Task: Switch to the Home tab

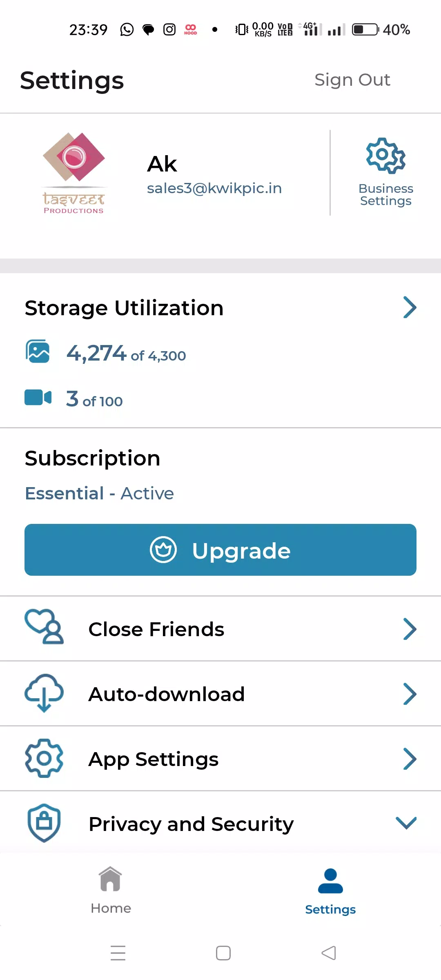Action: [x=111, y=890]
